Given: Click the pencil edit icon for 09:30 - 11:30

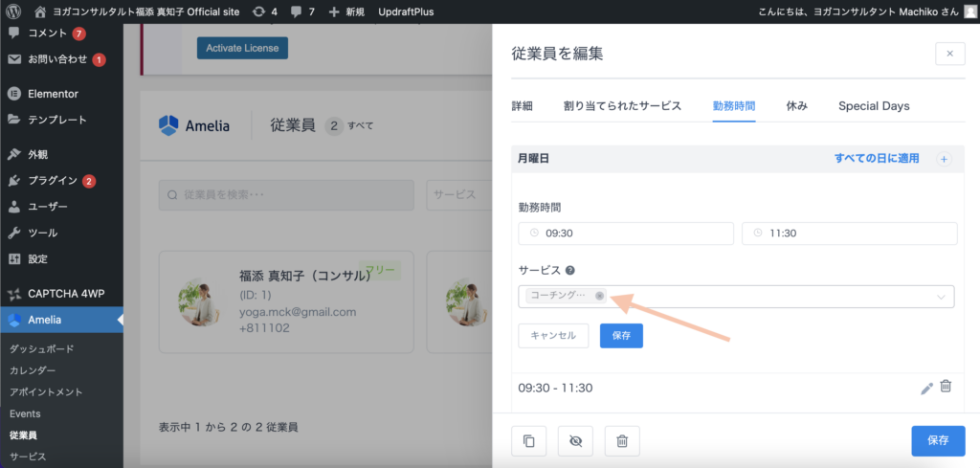Looking at the screenshot, I should (x=926, y=388).
